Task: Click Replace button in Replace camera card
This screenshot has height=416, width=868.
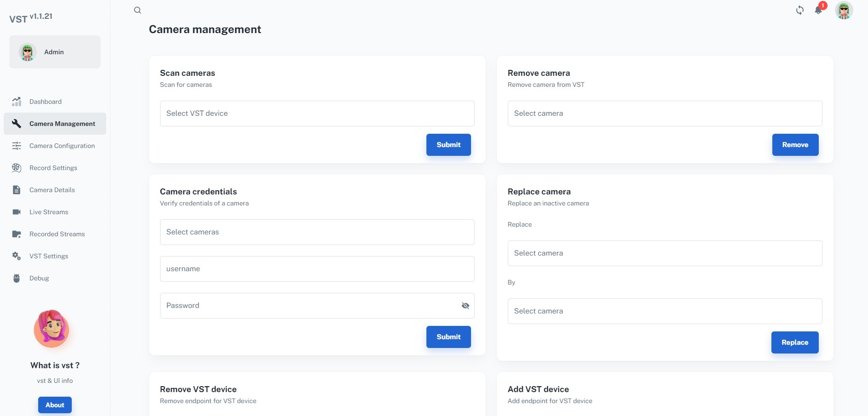Action: [x=794, y=342]
